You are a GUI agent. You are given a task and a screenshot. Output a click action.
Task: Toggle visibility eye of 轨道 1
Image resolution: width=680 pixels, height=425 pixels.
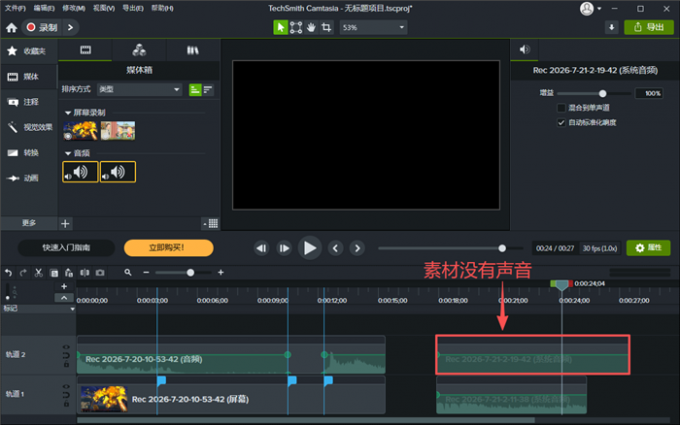click(x=66, y=386)
